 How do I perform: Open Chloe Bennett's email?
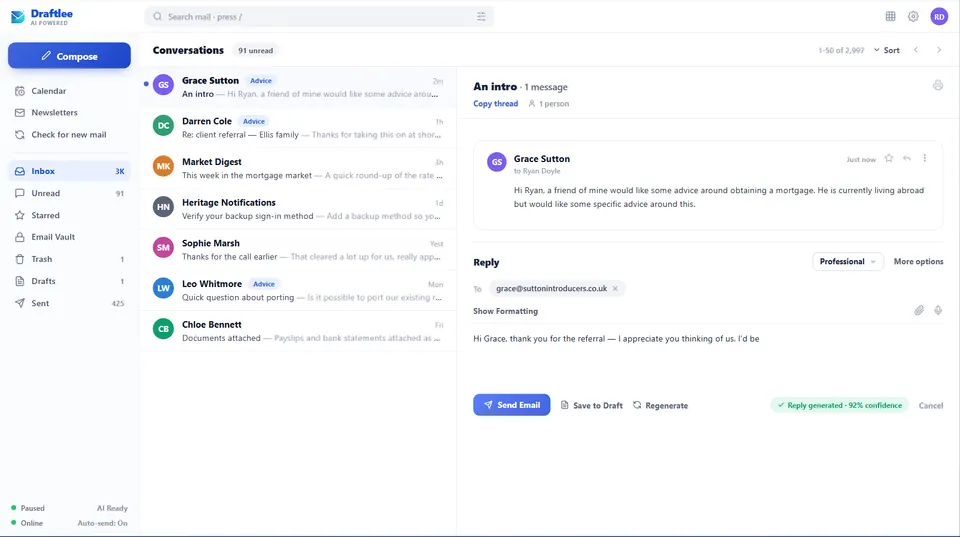(298, 331)
